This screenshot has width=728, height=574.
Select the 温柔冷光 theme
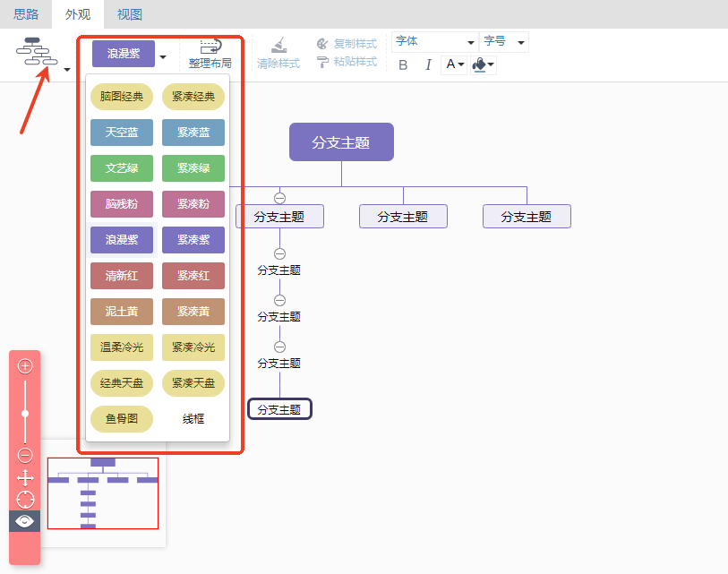point(122,347)
